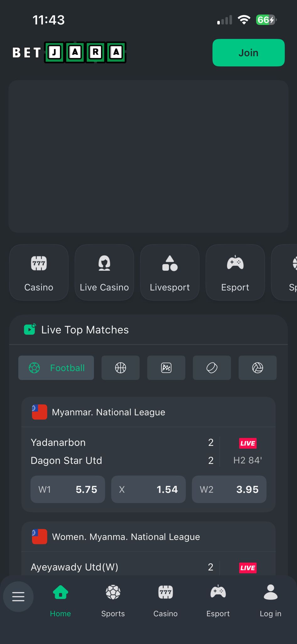Place a bet on X odds 1.54

coord(148,489)
